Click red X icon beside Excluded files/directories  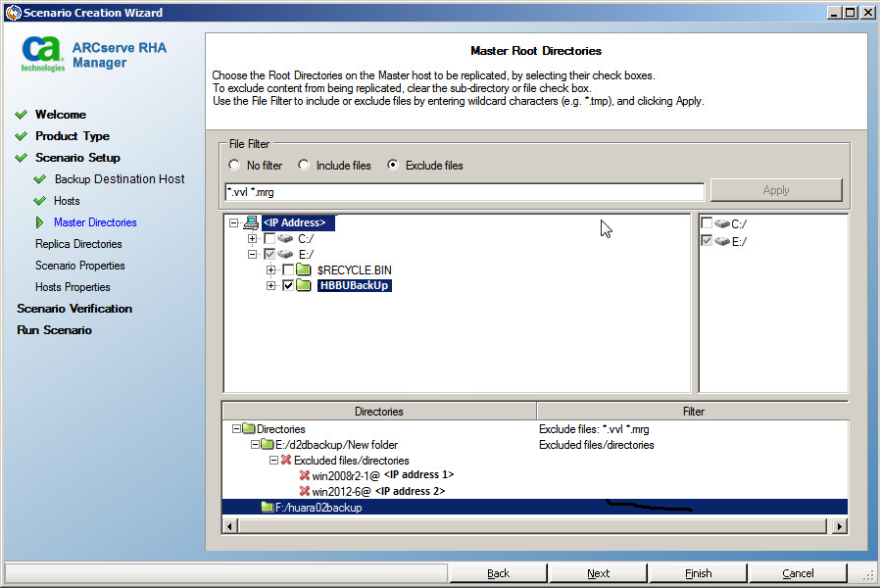point(286,460)
